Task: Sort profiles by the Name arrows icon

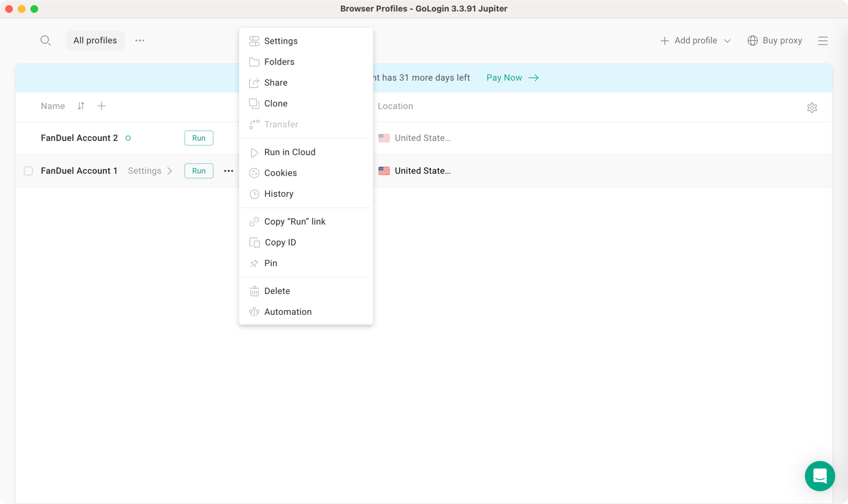Action: (x=81, y=106)
